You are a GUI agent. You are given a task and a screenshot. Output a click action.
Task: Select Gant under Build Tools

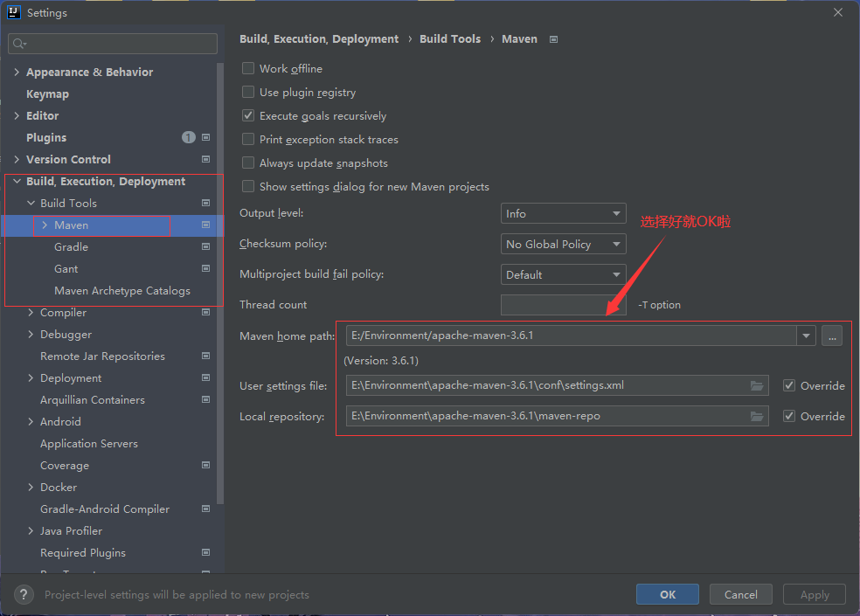pos(66,269)
